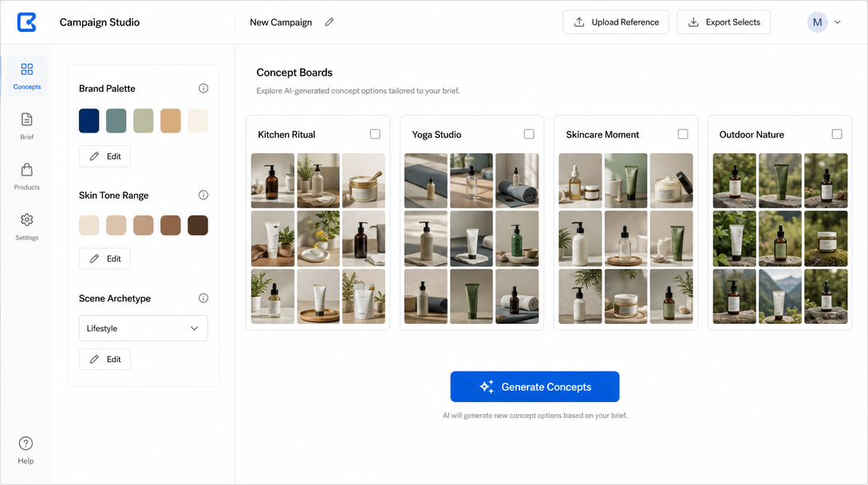Edit the Brand Palette
The image size is (868, 485).
(105, 156)
